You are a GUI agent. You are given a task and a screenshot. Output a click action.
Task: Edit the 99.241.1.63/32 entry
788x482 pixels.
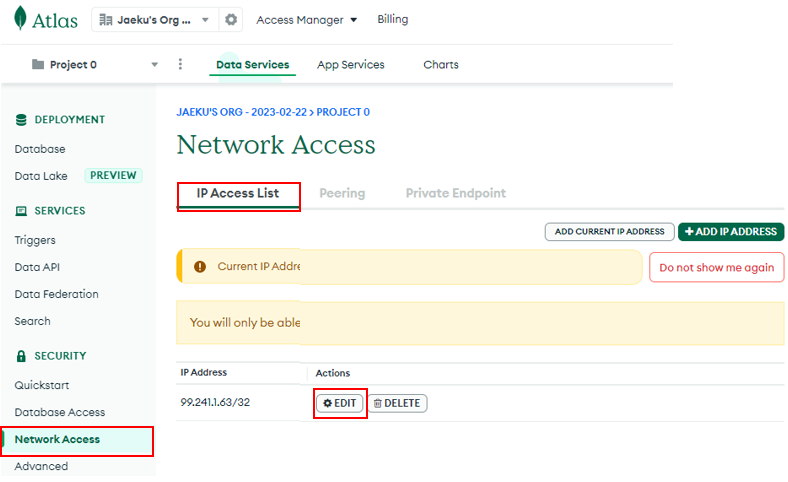340,403
